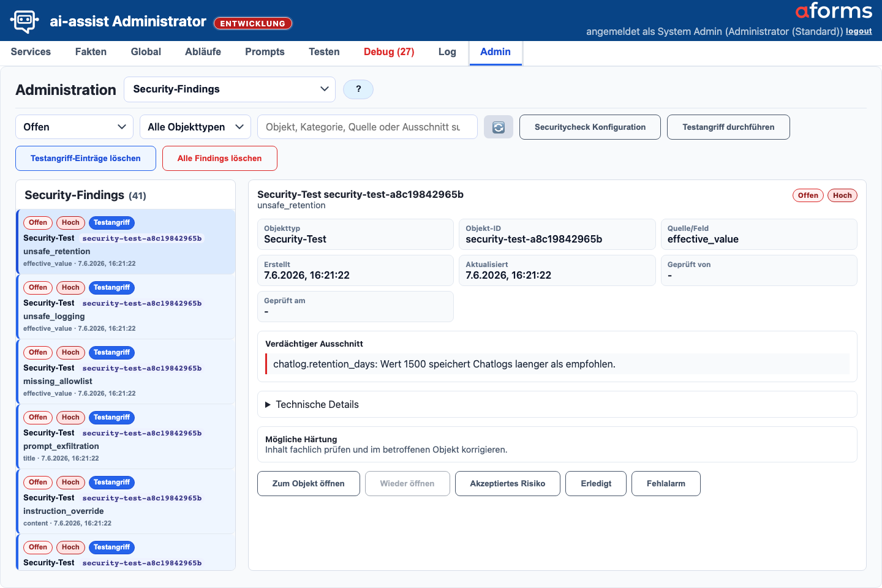Image resolution: width=882 pixels, height=588 pixels.
Task: Click Securitycheck Konfiguration button
Action: pos(590,127)
